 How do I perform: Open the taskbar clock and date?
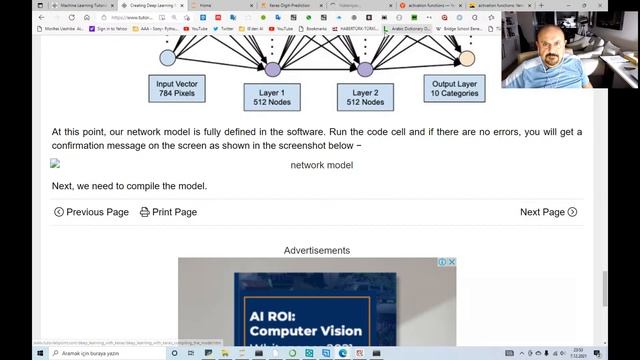coord(578,353)
